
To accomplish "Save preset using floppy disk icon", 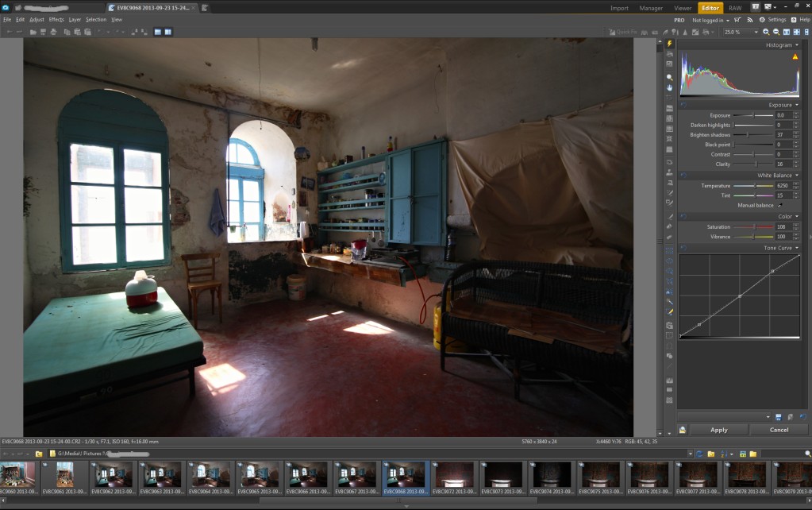I will point(779,416).
